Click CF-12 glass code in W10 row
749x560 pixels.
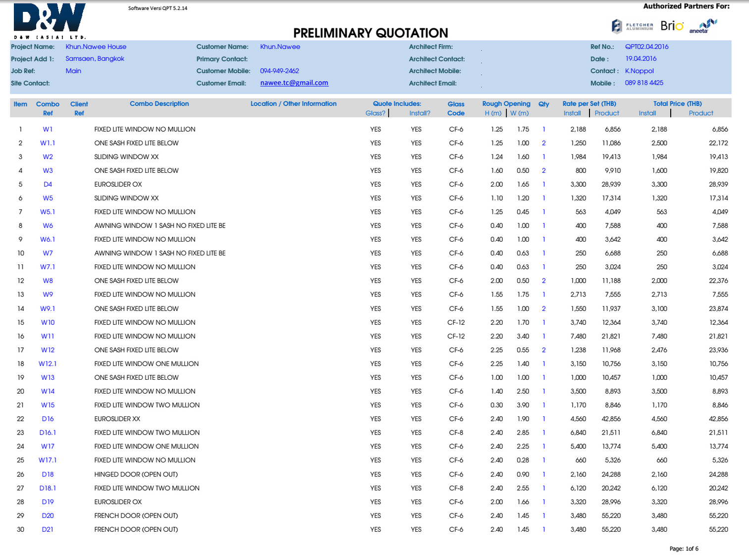click(456, 322)
